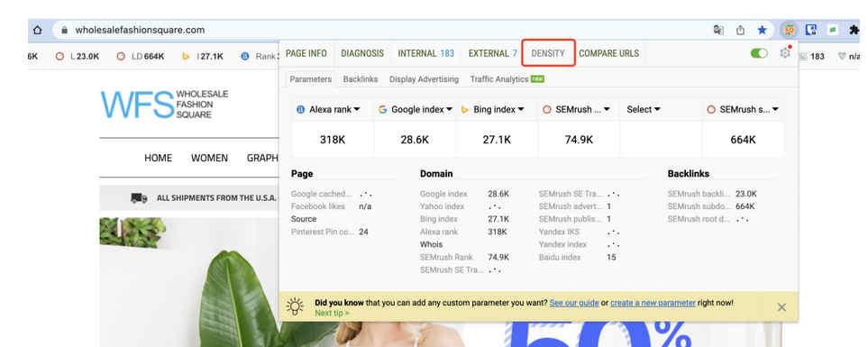The width and height of the screenshot is (868, 347).
Task: Open the INTERNAL 183 tab
Action: click(425, 53)
